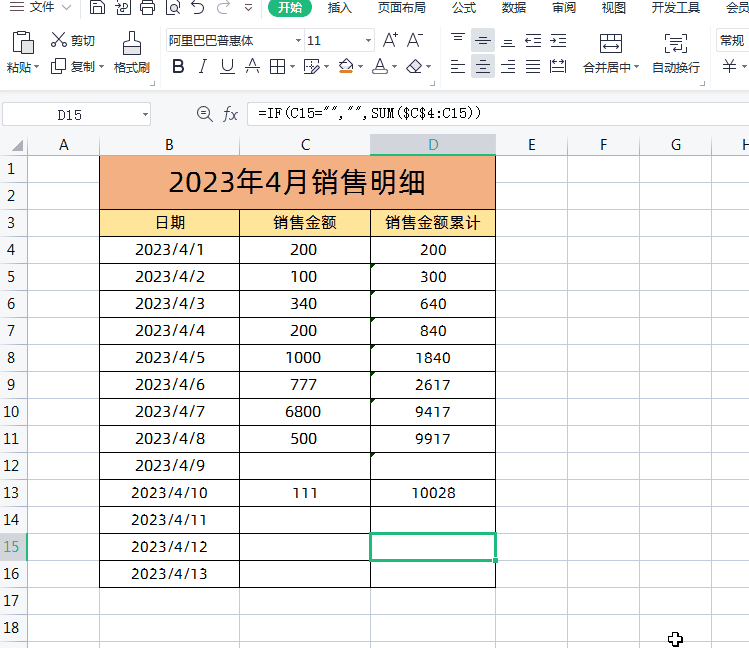
Task: Click the Save icon in quick access toolbar
Action: click(x=97, y=7)
